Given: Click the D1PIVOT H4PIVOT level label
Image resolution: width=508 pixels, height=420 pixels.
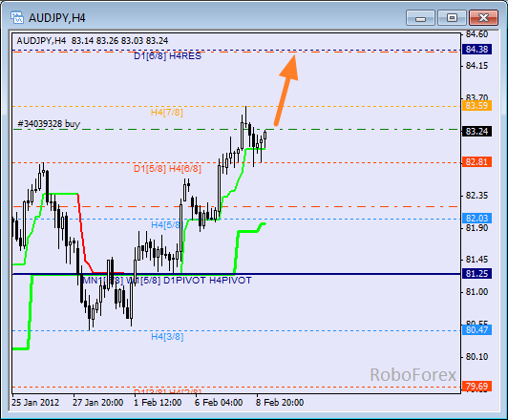Looking at the screenshot, I should (x=207, y=280).
